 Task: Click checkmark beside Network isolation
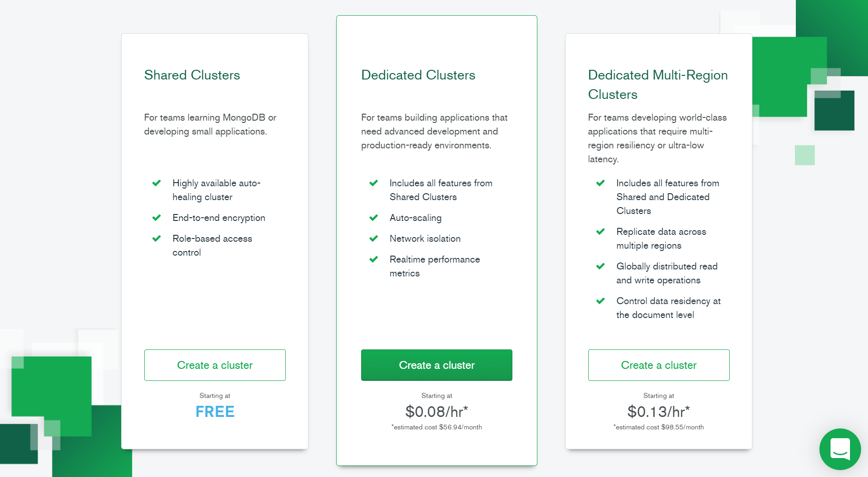[x=374, y=238]
